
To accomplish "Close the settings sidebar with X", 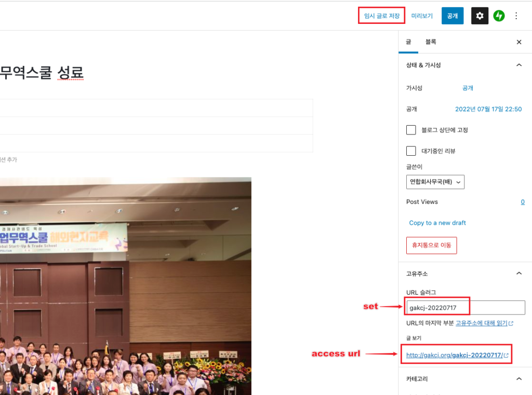I will tap(518, 42).
